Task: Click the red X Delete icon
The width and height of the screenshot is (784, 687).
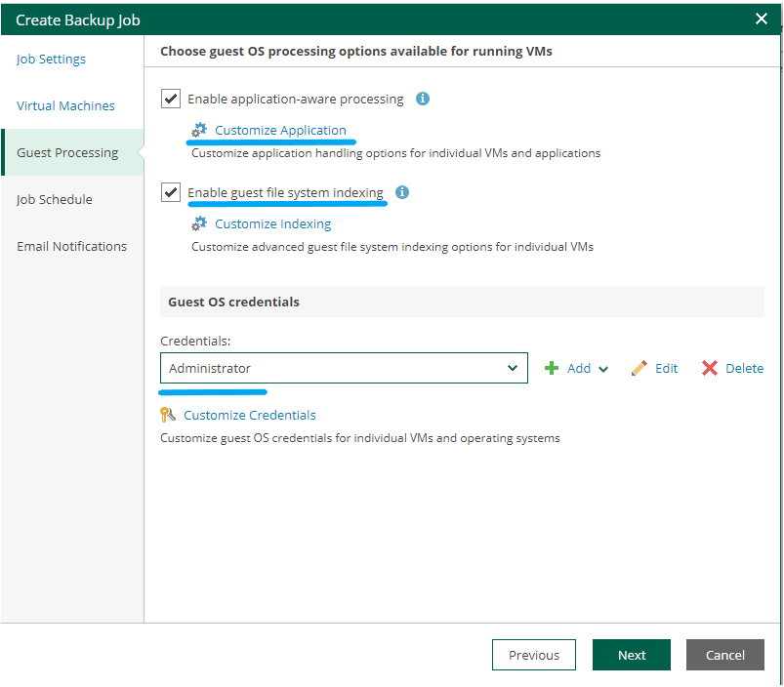Action: [710, 368]
